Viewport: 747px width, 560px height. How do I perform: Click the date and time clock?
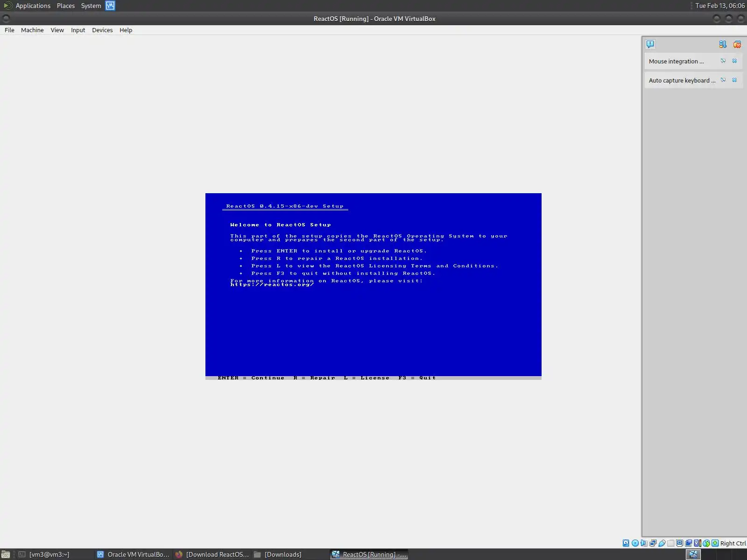[x=720, y=6]
